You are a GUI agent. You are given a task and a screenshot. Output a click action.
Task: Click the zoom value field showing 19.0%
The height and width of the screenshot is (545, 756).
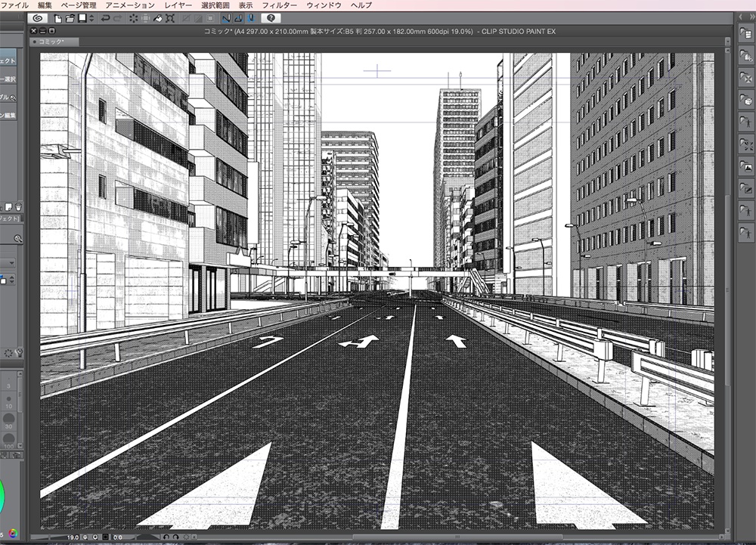73,537
